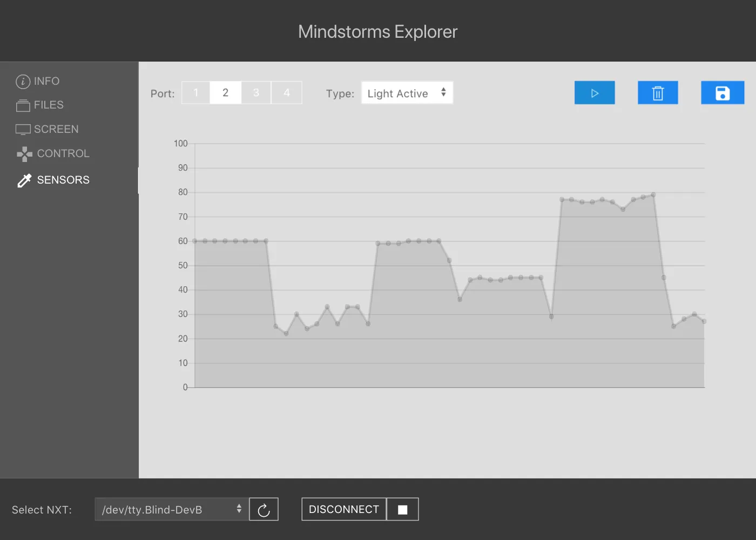The image size is (756, 540).
Task: Open the CONTROL section
Action: pyautogui.click(x=53, y=153)
